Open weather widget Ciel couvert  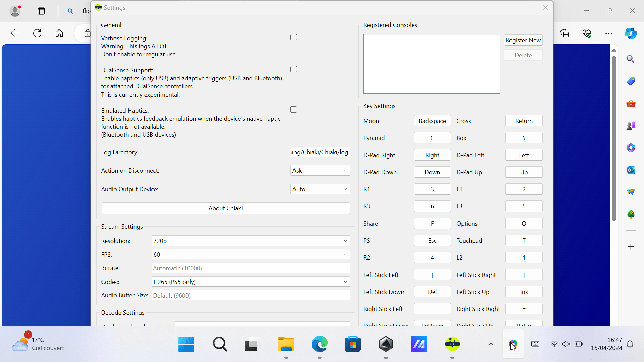38,344
